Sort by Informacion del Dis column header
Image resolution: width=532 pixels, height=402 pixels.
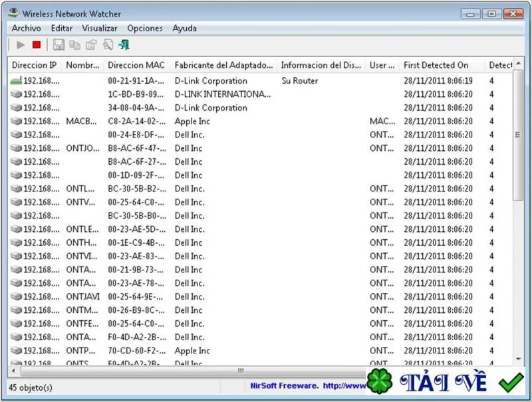pos(321,65)
